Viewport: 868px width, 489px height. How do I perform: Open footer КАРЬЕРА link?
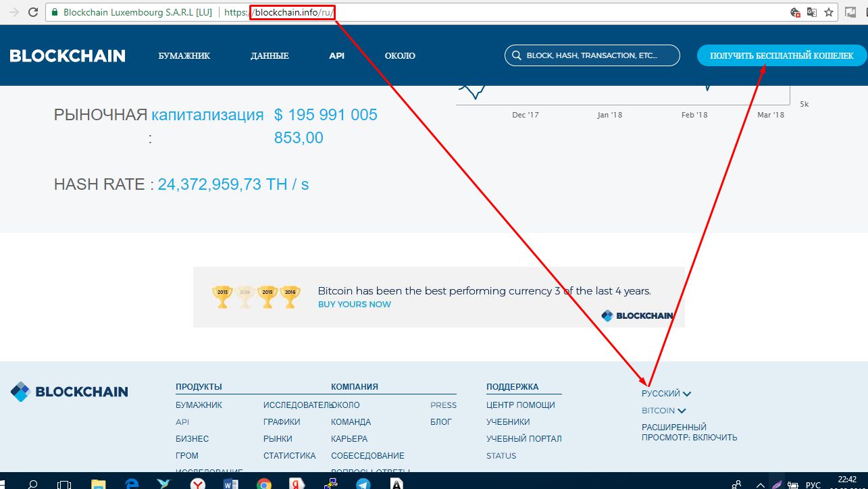click(349, 439)
